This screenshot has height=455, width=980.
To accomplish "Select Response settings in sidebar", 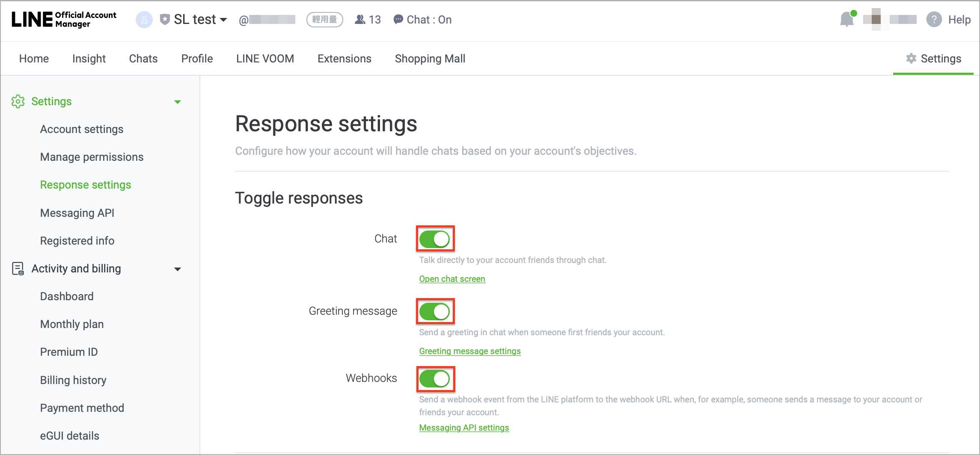I will coord(86,185).
